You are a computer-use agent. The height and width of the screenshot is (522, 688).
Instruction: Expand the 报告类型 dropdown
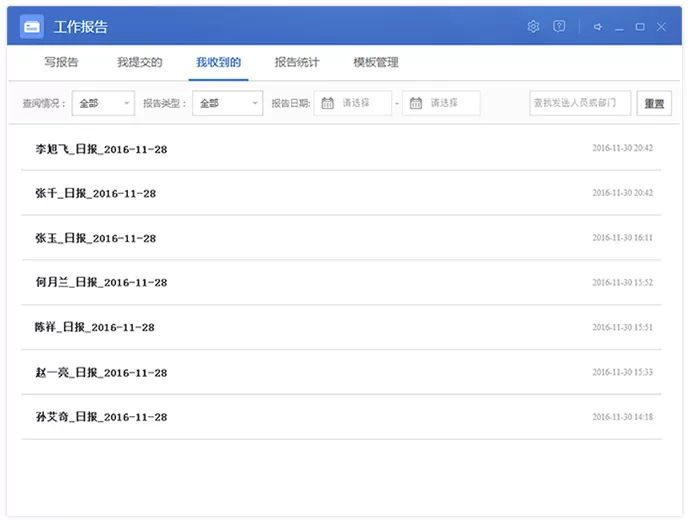pyautogui.click(x=228, y=103)
